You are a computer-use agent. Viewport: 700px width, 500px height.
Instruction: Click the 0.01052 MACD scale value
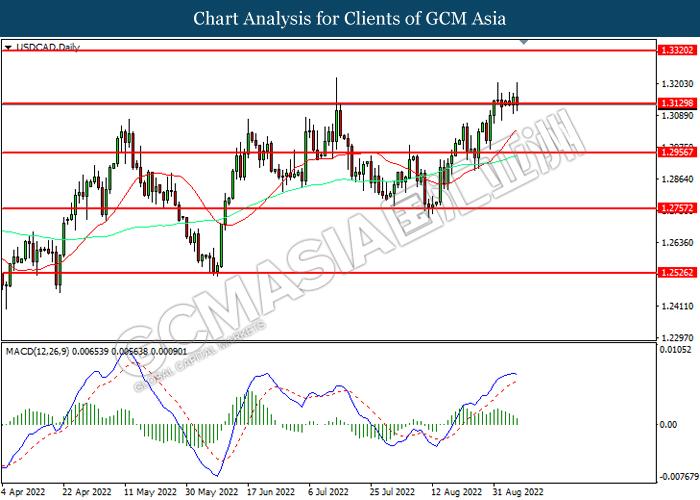[x=675, y=350]
